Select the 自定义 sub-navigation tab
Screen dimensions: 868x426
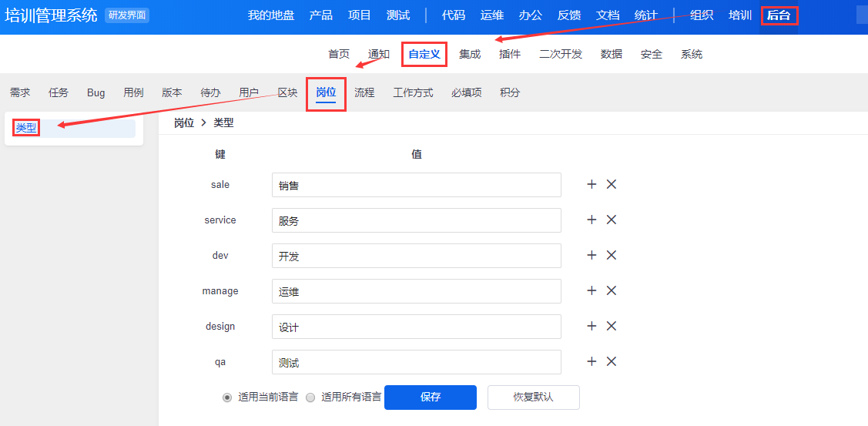pos(424,54)
